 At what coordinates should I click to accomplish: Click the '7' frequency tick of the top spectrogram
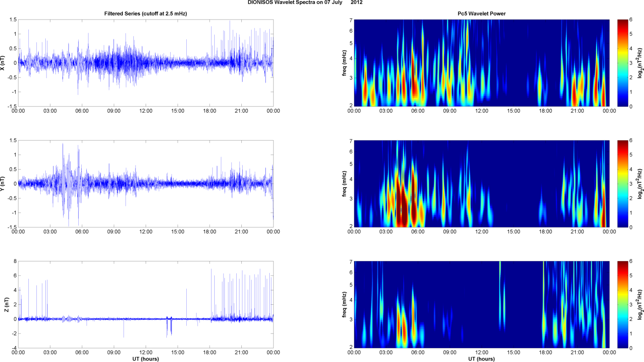pos(351,20)
